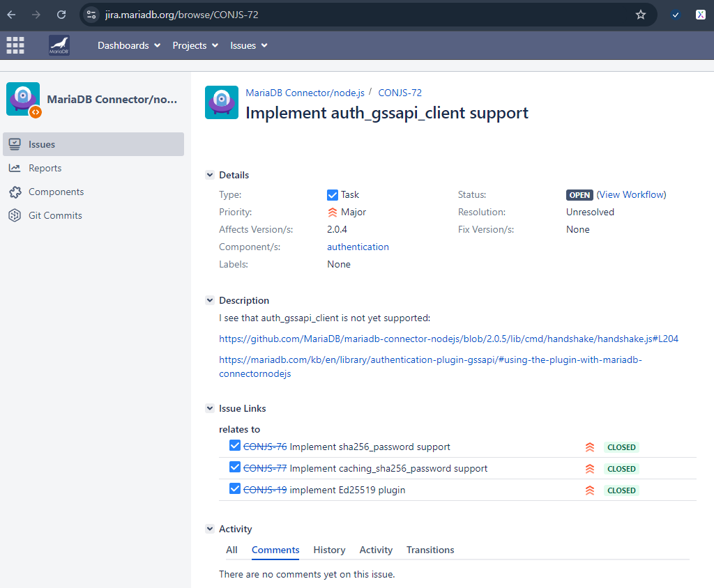Click the task icon beside CONJS-19
714x588 pixels.
[235, 489]
